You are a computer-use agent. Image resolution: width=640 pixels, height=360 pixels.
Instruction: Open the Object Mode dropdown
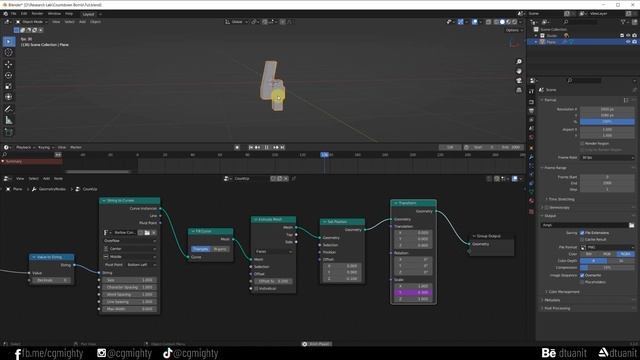pyautogui.click(x=31, y=22)
